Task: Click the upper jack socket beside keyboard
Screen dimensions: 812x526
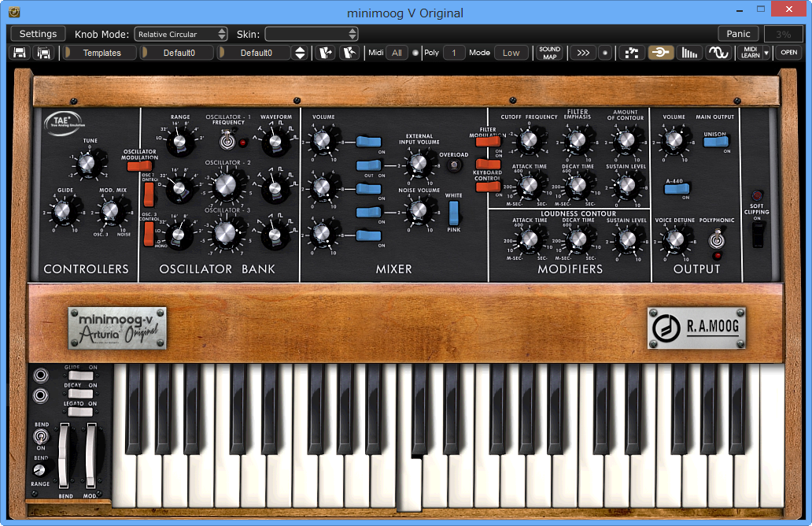Action: [x=41, y=375]
